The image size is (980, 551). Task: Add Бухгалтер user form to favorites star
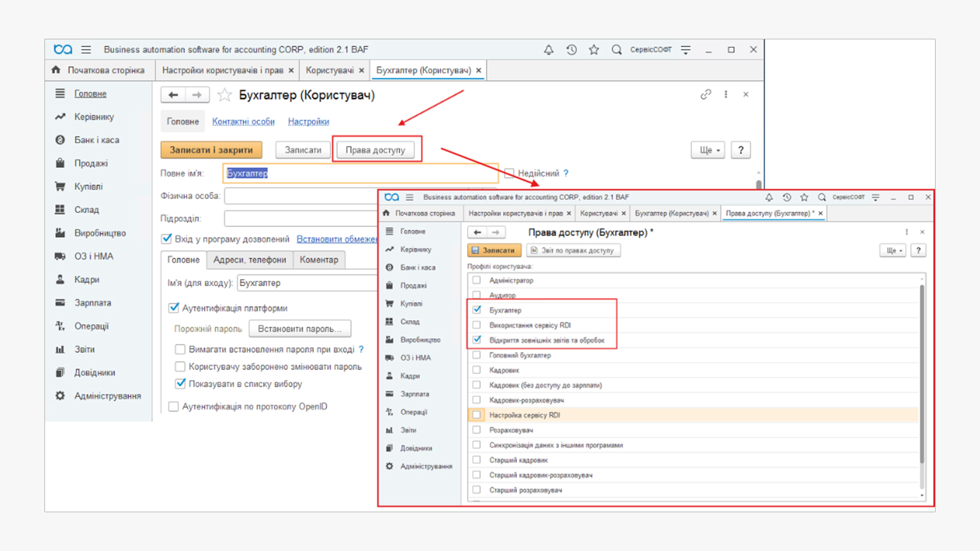pyautogui.click(x=225, y=95)
